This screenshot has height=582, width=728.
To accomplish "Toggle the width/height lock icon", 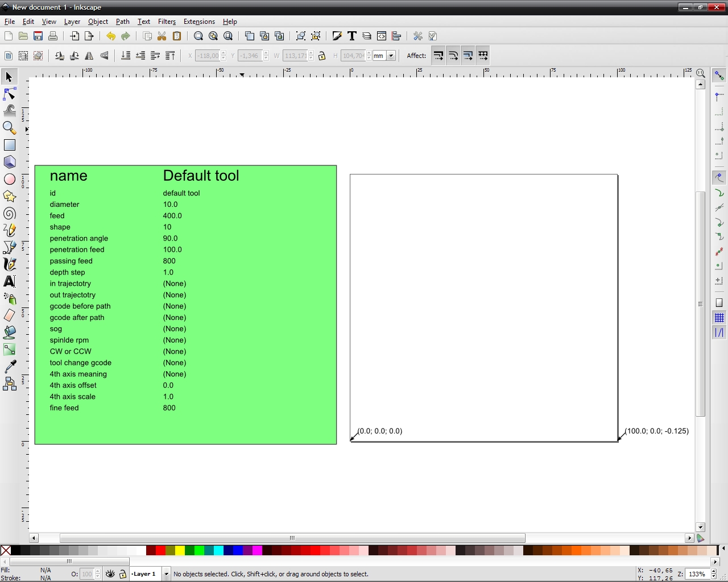I will [322, 56].
